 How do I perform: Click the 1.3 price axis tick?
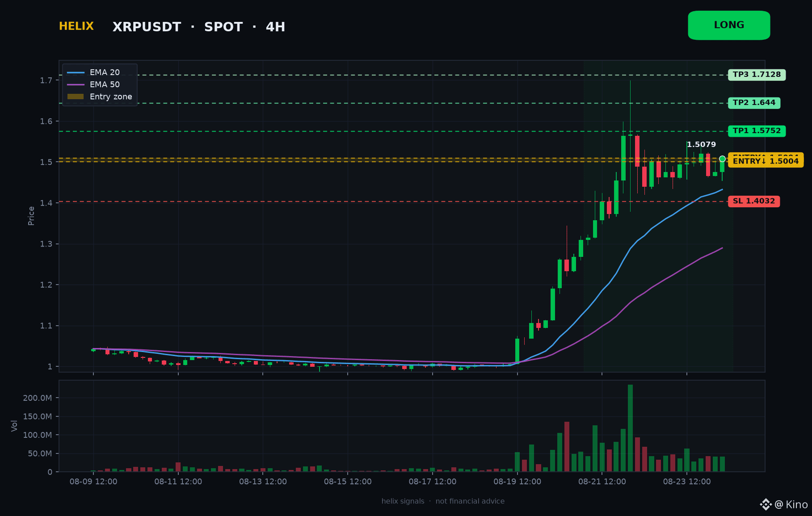tap(46, 244)
